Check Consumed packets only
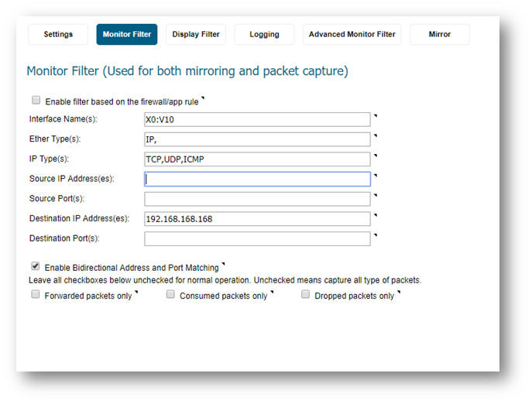The image size is (532, 404). 170,294
